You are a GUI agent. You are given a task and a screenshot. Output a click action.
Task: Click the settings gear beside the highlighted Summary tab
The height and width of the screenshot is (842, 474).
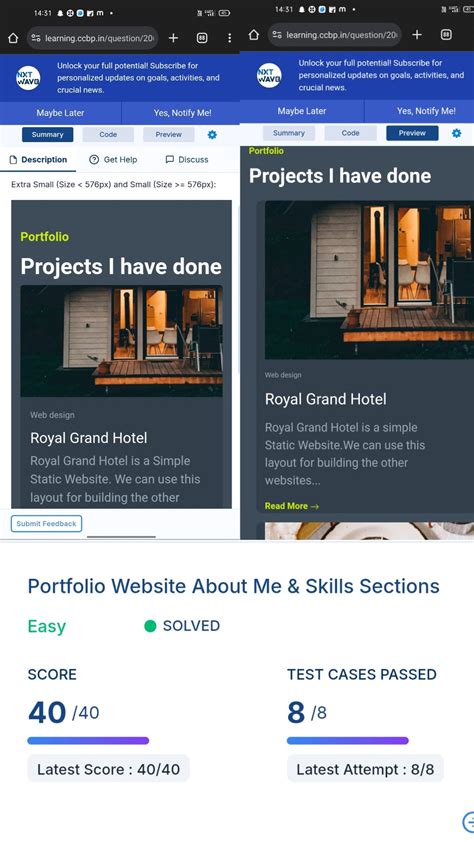[212, 135]
